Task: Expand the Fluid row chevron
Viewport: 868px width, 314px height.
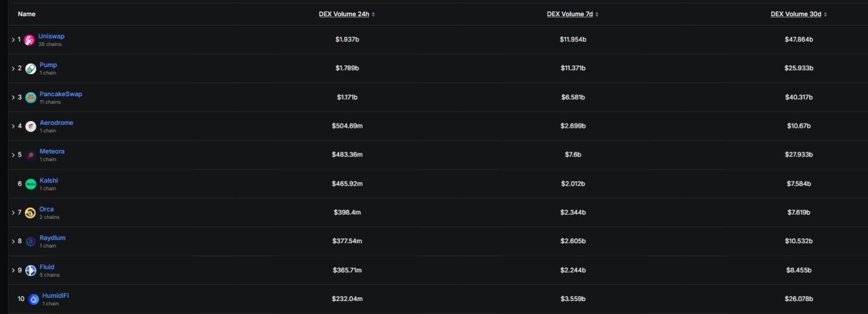Action: tap(13, 271)
